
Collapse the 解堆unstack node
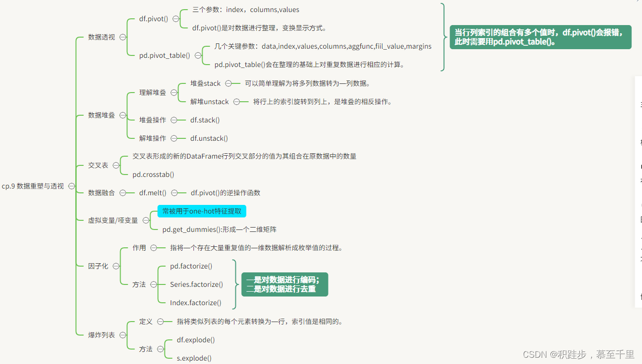pos(237,102)
